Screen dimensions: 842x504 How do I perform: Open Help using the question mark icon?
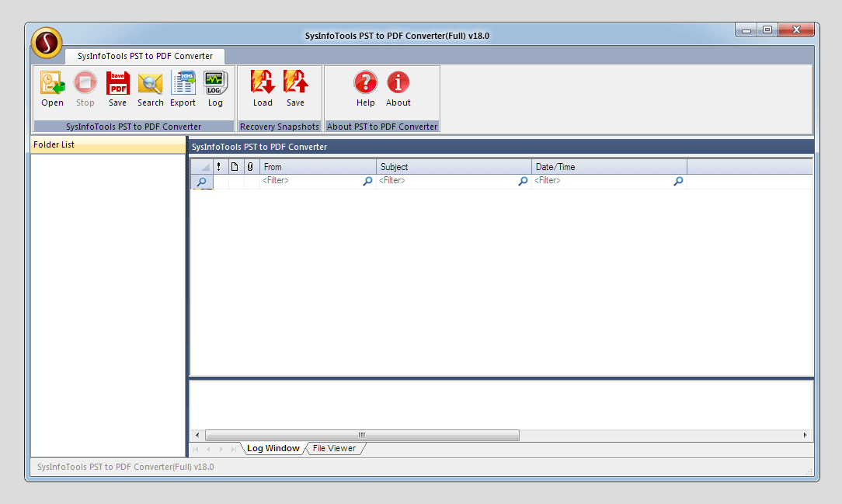(365, 88)
